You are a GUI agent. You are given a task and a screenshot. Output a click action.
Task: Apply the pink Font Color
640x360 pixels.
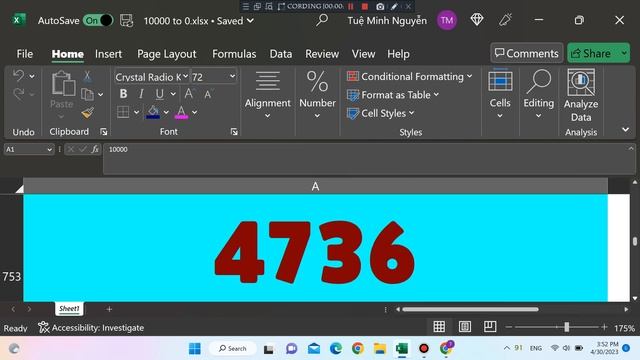[181, 112]
